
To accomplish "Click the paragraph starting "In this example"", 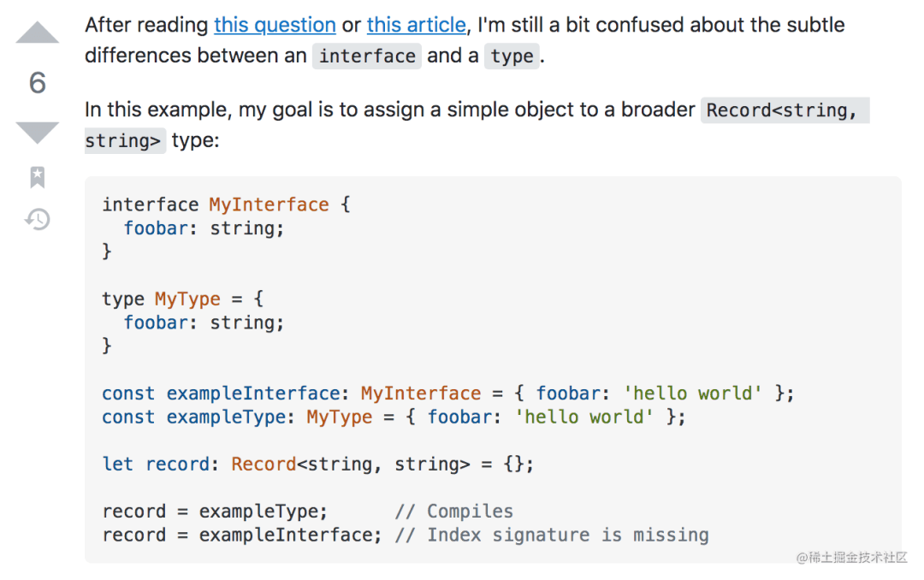I will click(x=390, y=110).
